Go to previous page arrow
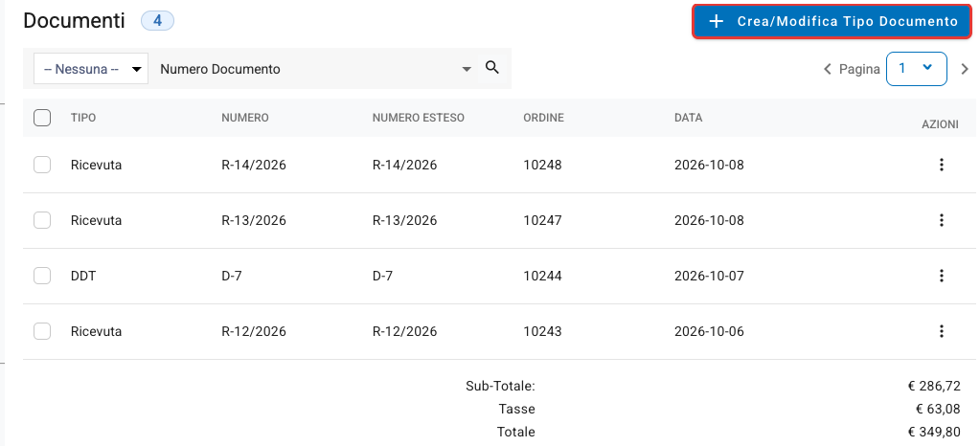 tap(828, 69)
